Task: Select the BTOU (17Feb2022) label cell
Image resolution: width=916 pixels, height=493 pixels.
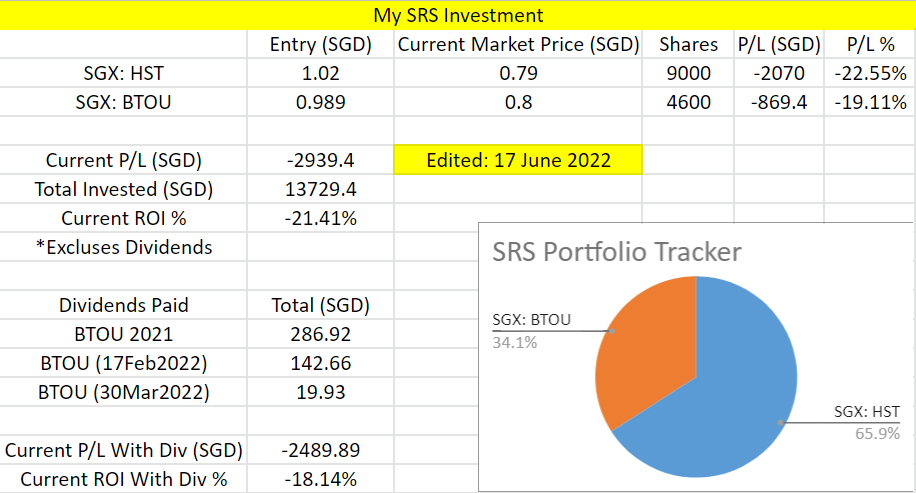Action: [123, 363]
